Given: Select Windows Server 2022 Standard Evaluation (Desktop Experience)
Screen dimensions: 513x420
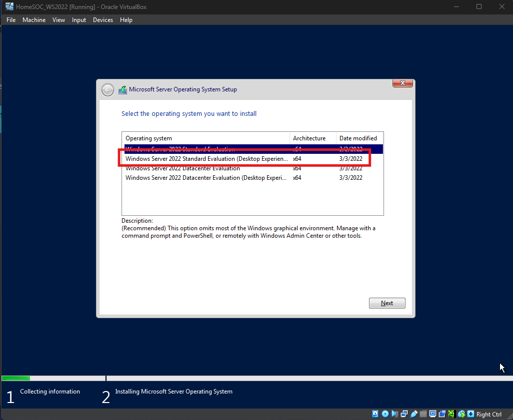Looking at the screenshot, I should coord(206,159).
